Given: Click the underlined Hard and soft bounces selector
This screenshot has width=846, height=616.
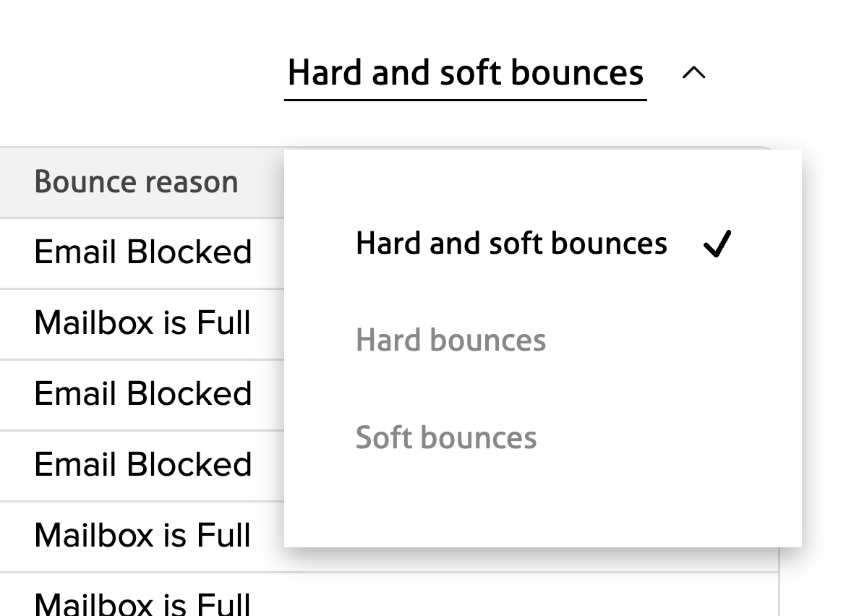Looking at the screenshot, I should [x=465, y=73].
